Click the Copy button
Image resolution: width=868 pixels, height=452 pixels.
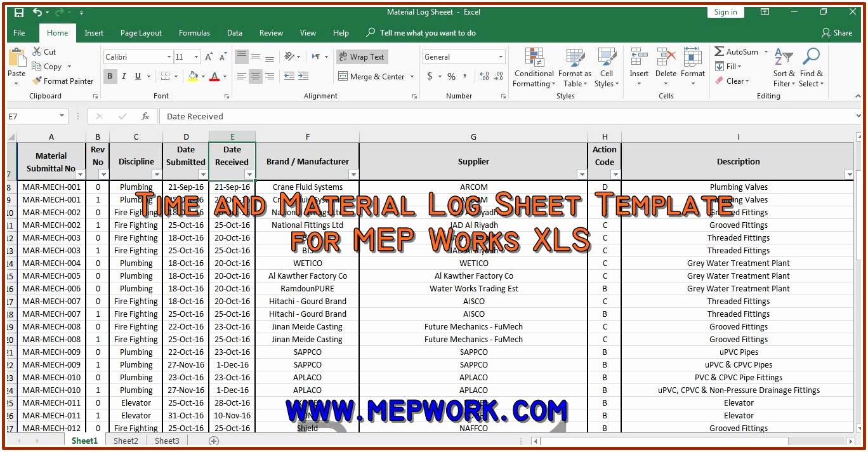click(x=47, y=67)
